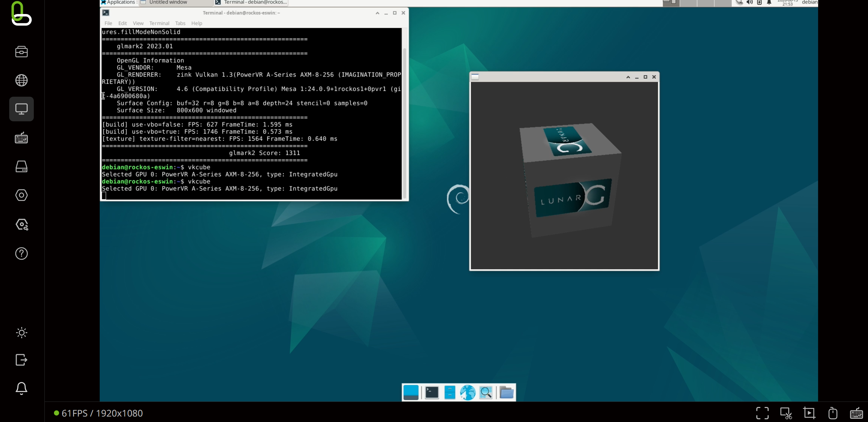Click the clock showing 21:53
Viewport: 868px width, 422px height.
pos(787,3)
